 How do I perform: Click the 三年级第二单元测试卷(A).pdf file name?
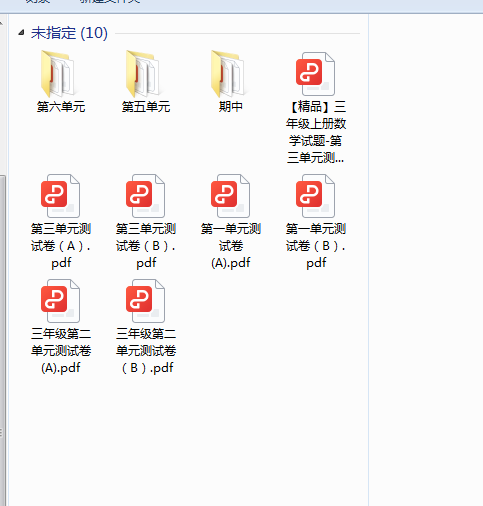click(x=61, y=351)
